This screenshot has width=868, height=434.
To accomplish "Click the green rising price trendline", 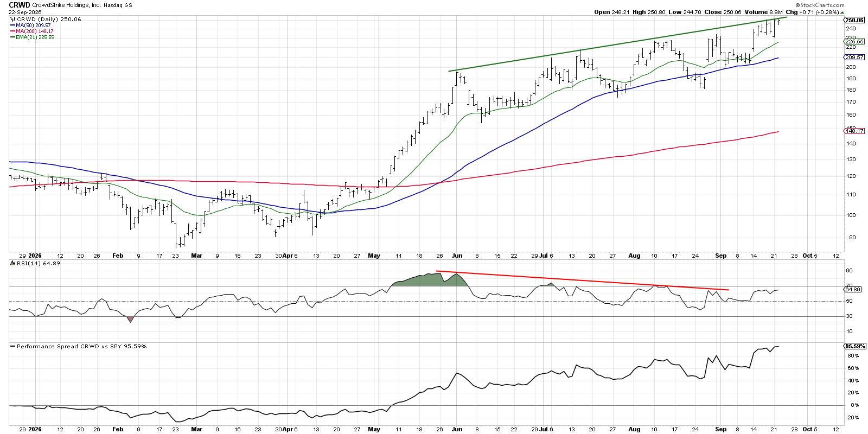I will click(x=617, y=44).
